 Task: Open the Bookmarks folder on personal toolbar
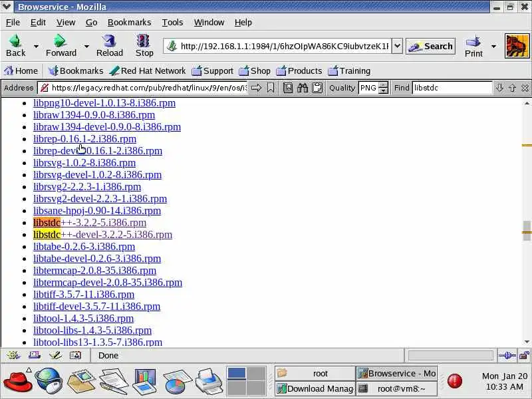point(75,70)
